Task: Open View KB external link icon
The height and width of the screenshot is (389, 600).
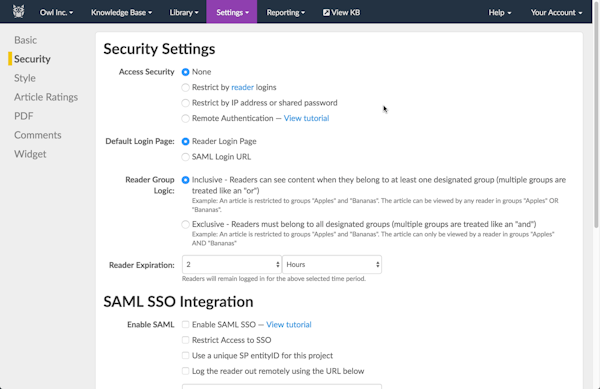Action: pos(326,13)
